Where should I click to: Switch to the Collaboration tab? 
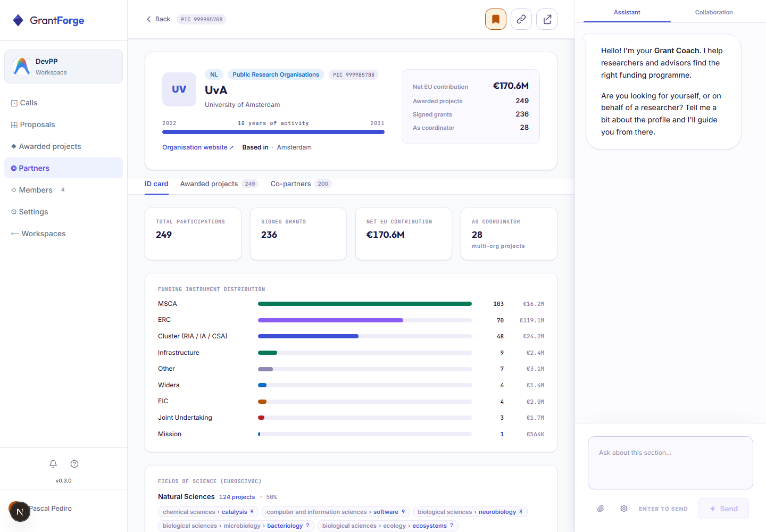[713, 12]
